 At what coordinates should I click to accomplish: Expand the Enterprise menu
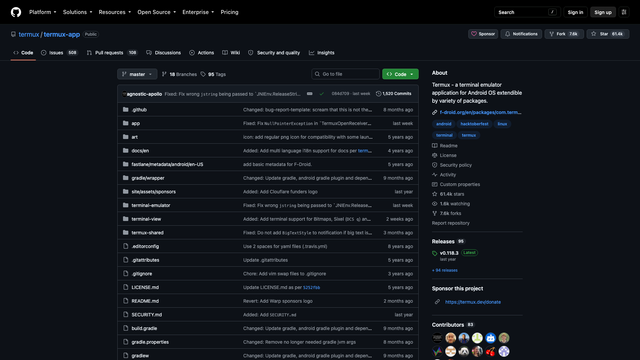(x=198, y=12)
